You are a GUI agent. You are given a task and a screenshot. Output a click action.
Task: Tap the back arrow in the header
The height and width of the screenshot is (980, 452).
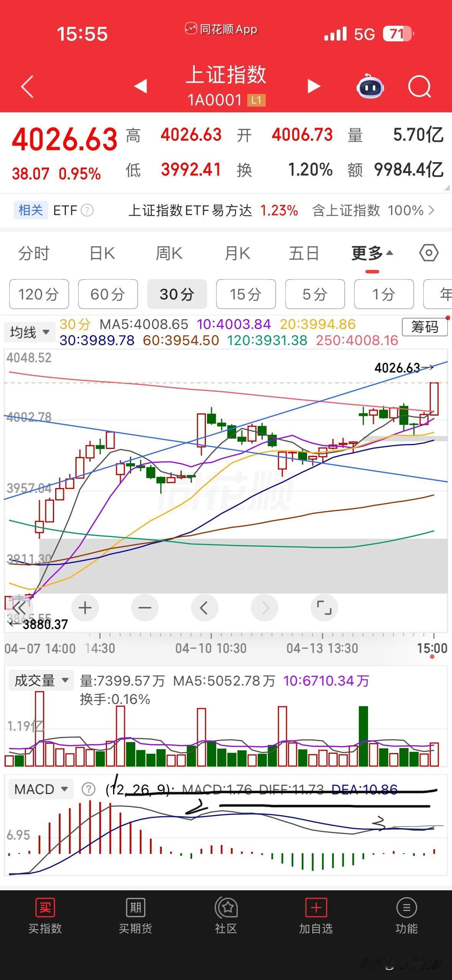[x=27, y=86]
